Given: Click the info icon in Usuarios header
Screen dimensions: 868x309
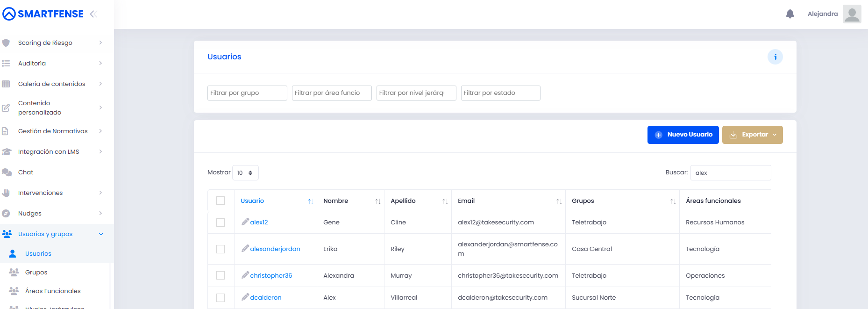Looking at the screenshot, I should [x=775, y=57].
